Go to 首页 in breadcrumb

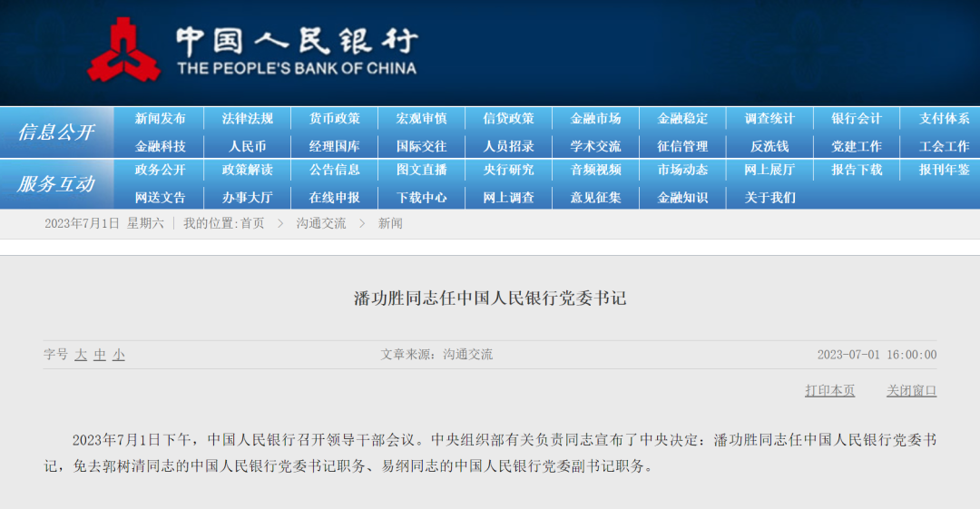[x=252, y=223]
